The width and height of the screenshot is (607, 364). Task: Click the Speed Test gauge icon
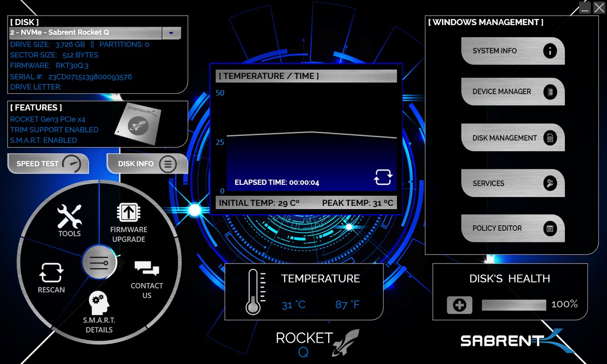point(72,164)
